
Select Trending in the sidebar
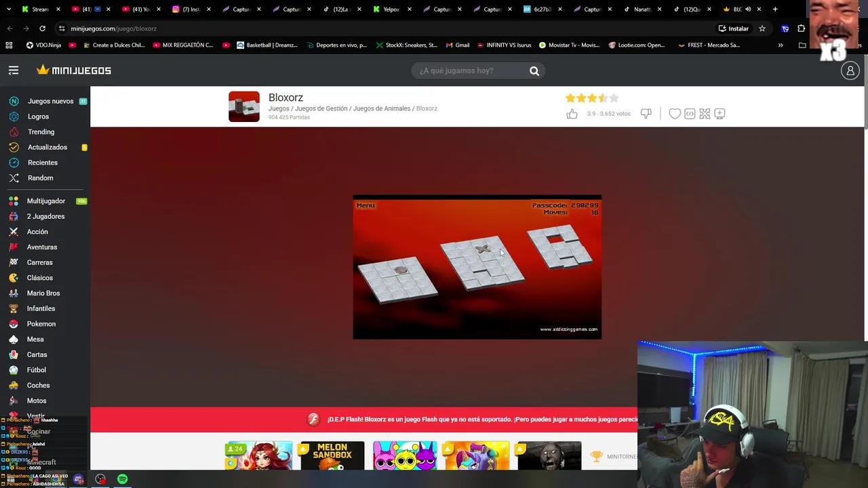click(x=41, y=132)
